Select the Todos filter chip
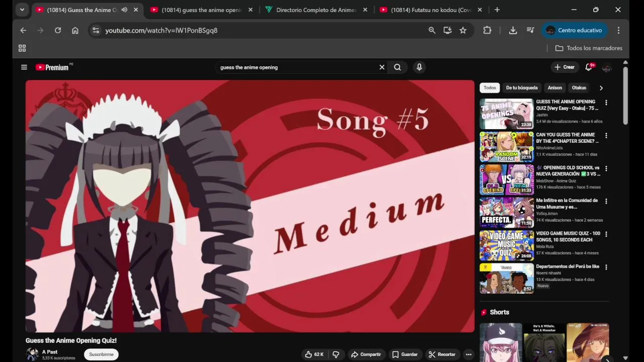This screenshot has width=644, height=362. tap(490, 87)
